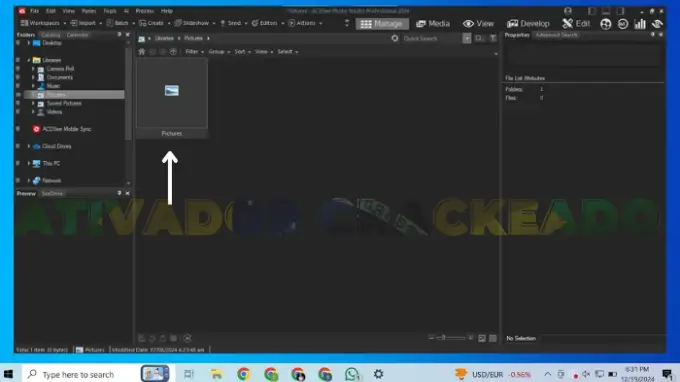The width and height of the screenshot is (680, 382).
Task: Click the Pictures icon in the status bar
Action: pos(79,349)
